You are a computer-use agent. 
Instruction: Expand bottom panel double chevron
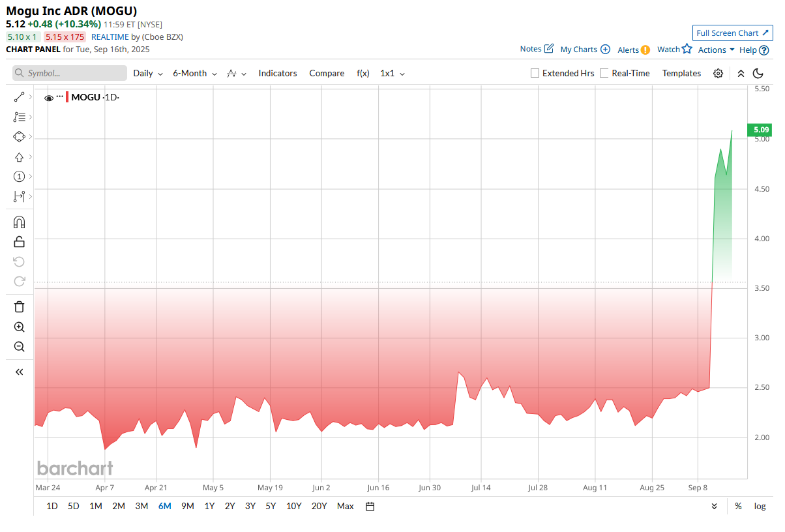click(x=715, y=506)
